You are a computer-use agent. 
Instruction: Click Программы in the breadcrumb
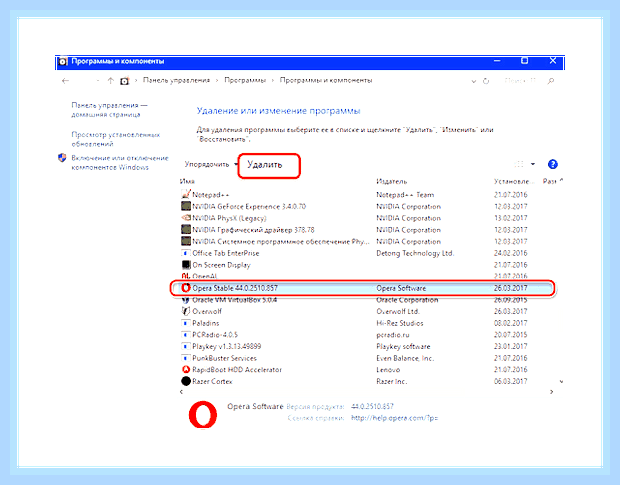pyautogui.click(x=245, y=80)
